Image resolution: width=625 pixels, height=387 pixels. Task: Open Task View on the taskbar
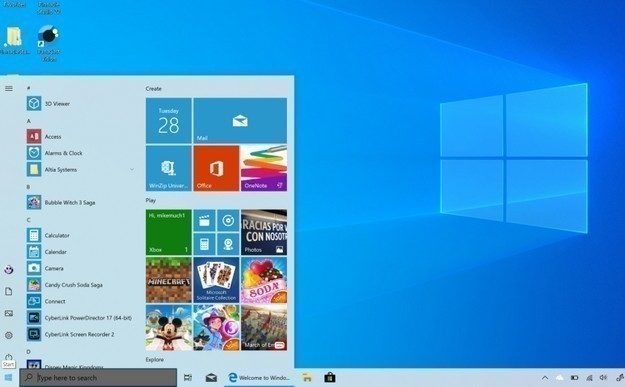point(188,377)
